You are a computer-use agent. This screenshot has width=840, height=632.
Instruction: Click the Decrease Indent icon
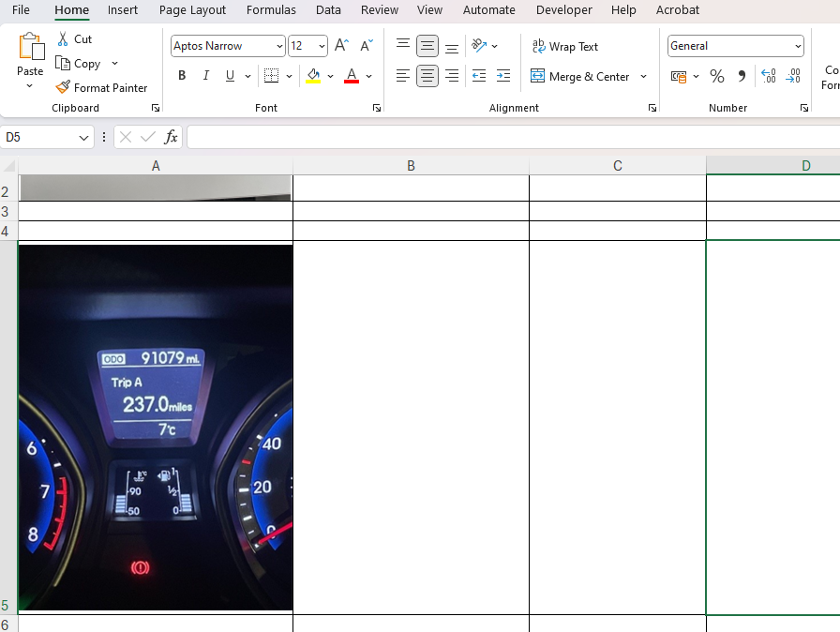tap(479, 76)
